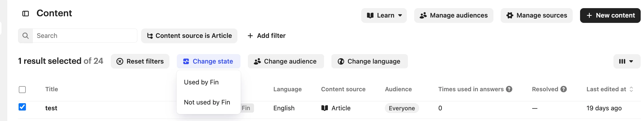This screenshot has height=121, width=644.
Task: Click the circled X icon in Reset filters
Action: point(120,62)
